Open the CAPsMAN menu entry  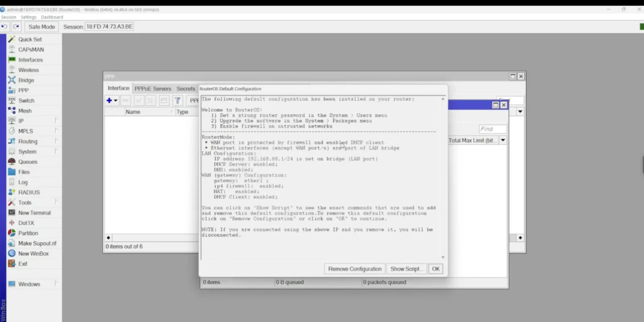(31, 50)
